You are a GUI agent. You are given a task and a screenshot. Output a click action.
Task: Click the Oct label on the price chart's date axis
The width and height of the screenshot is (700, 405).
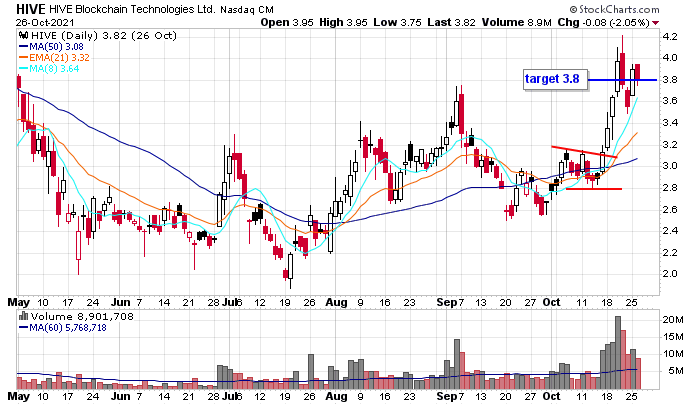(x=551, y=302)
